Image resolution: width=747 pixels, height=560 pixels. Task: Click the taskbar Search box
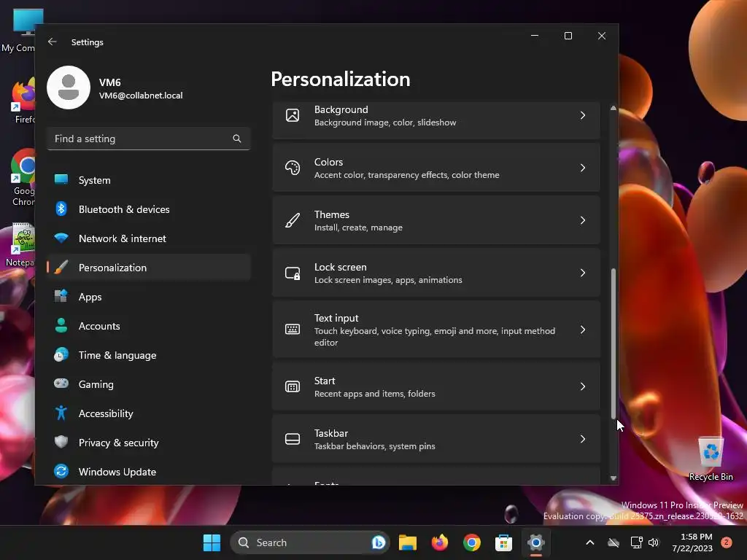(310, 542)
